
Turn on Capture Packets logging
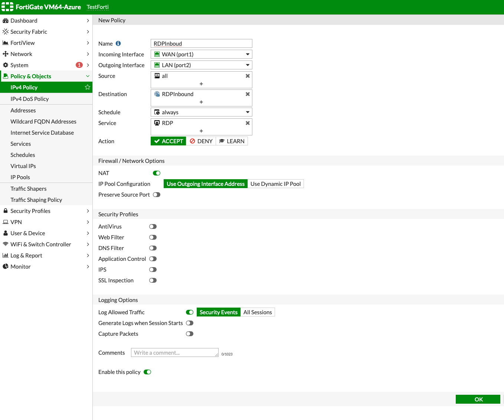(190, 334)
